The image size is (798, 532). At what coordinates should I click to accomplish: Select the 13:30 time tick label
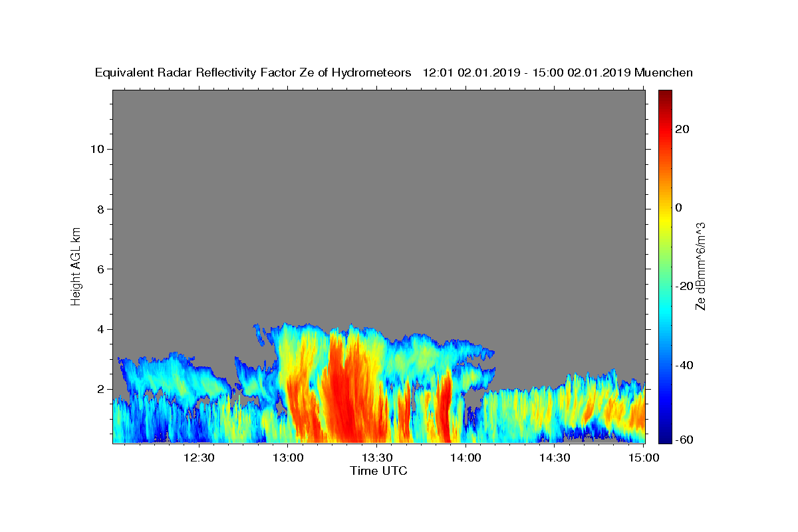point(376,458)
